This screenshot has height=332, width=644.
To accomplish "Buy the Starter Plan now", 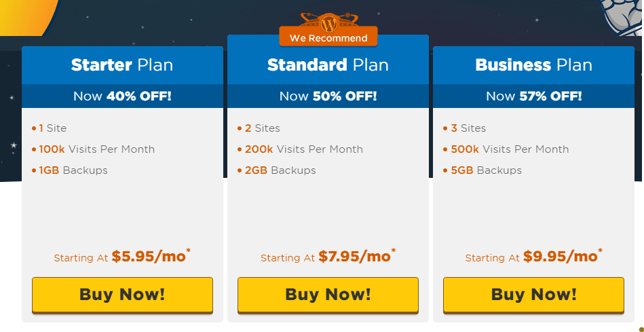I will pyautogui.click(x=122, y=295).
